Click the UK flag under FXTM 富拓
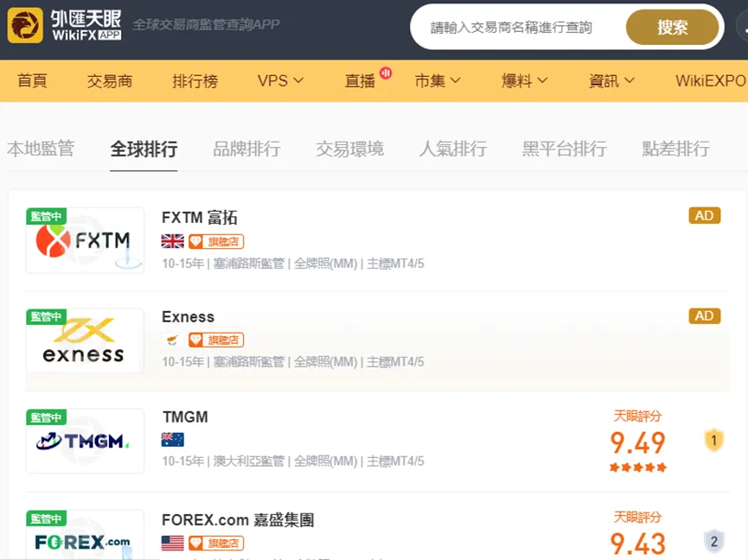 [172, 242]
